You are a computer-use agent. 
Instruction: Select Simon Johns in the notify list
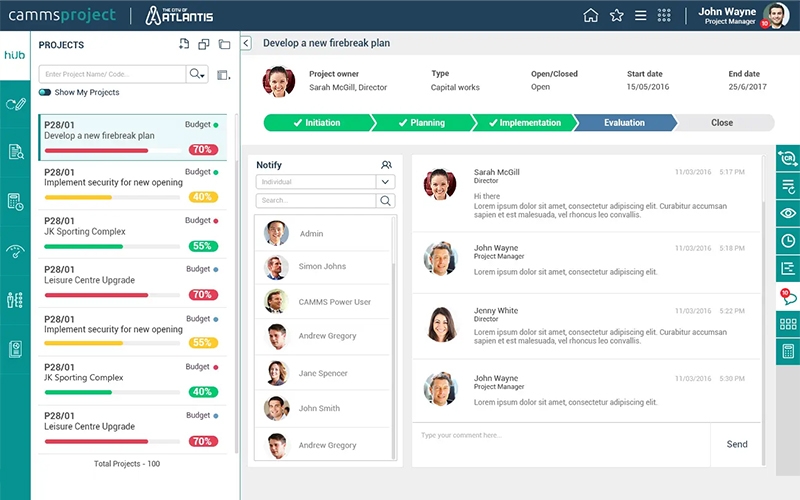coord(322,266)
